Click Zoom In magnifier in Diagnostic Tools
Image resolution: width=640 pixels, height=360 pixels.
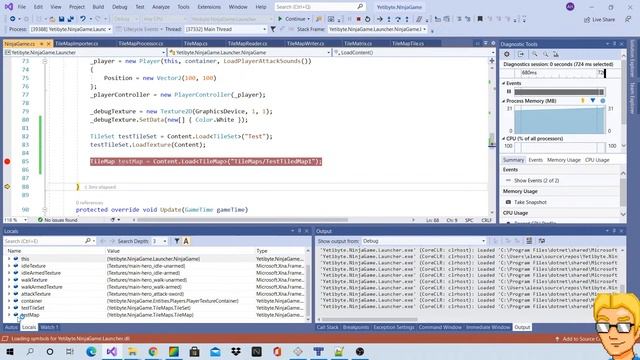[535, 54]
